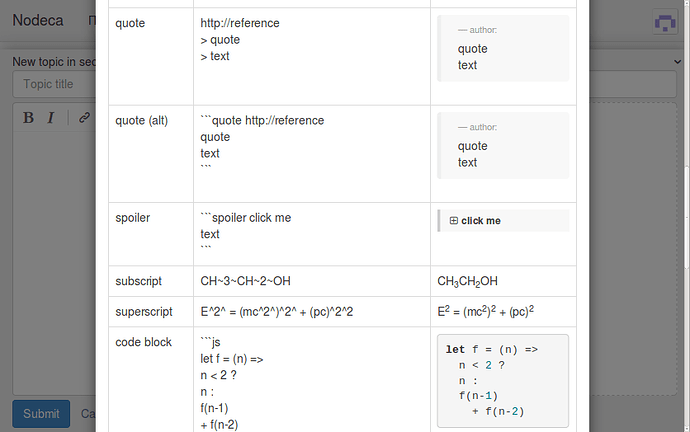
Task: Click the "code block" row label
Action: click(144, 342)
